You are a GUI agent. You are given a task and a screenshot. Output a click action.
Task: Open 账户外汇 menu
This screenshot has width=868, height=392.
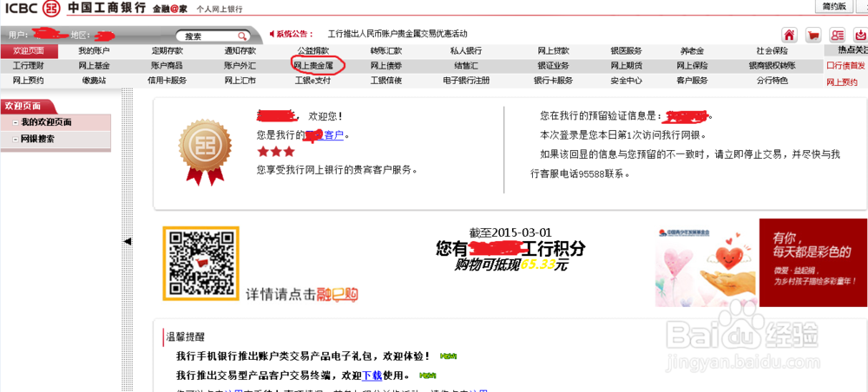[x=240, y=66]
